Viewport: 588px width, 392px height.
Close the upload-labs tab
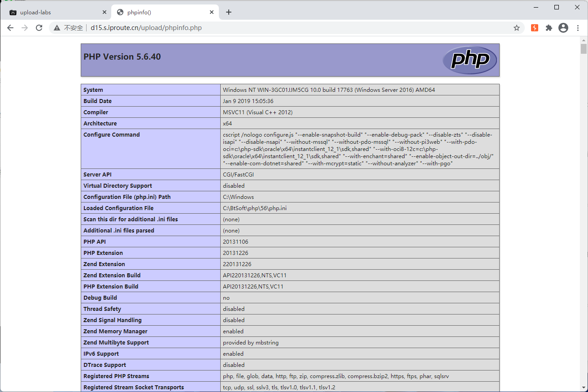coord(105,12)
